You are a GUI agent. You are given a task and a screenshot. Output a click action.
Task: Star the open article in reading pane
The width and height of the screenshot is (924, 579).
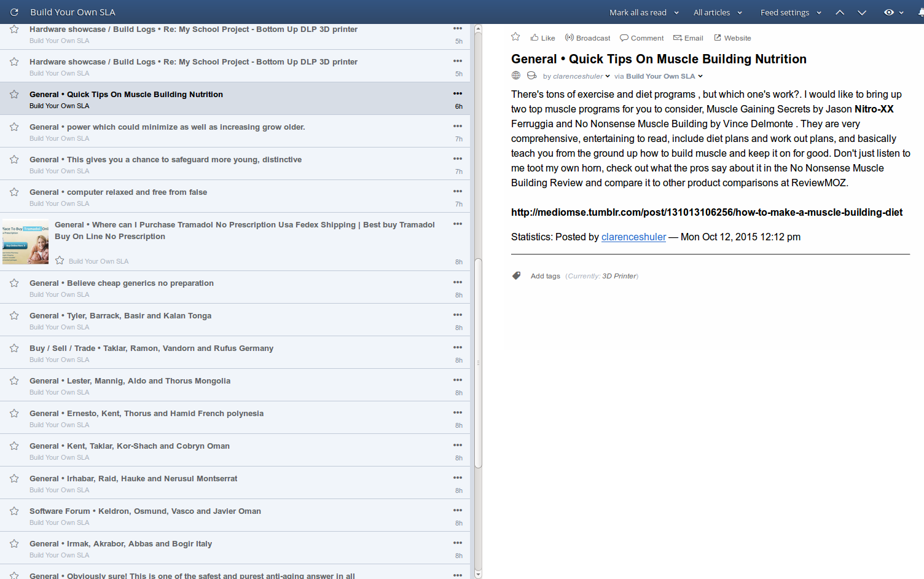point(515,37)
